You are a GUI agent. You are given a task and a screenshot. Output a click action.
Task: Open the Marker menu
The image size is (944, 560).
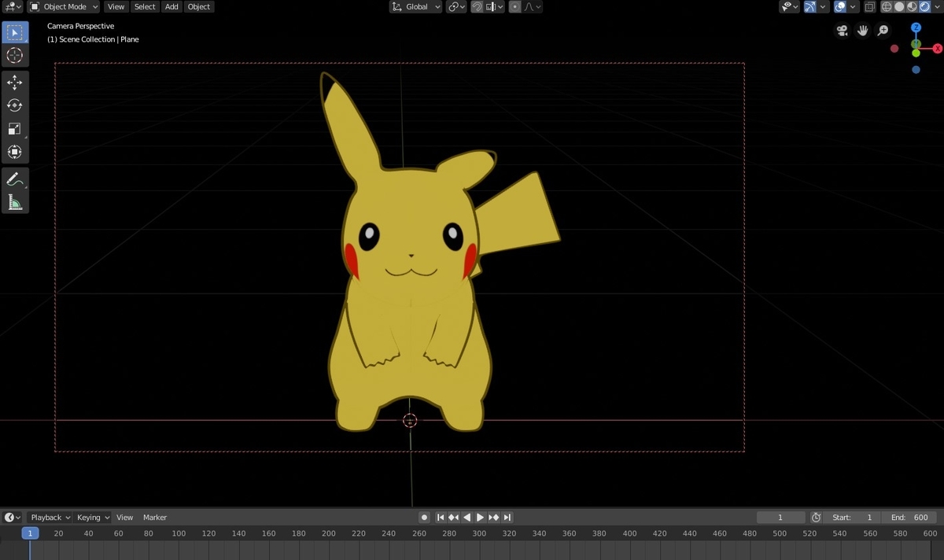[155, 518]
